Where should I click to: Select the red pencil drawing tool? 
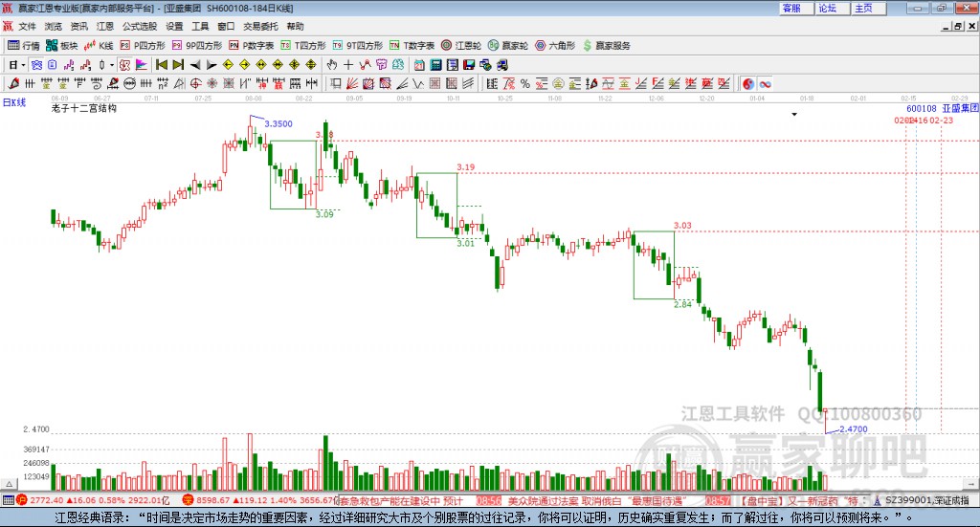tap(13, 83)
